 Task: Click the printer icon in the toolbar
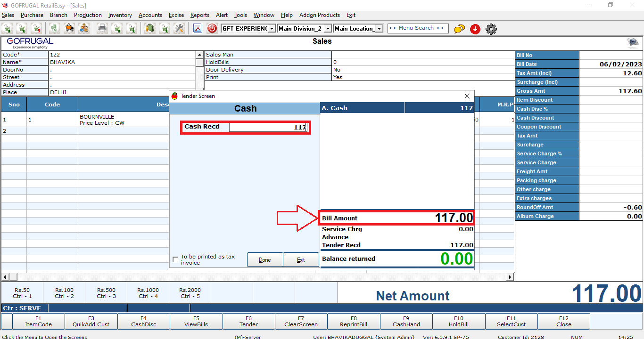click(x=102, y=29)
